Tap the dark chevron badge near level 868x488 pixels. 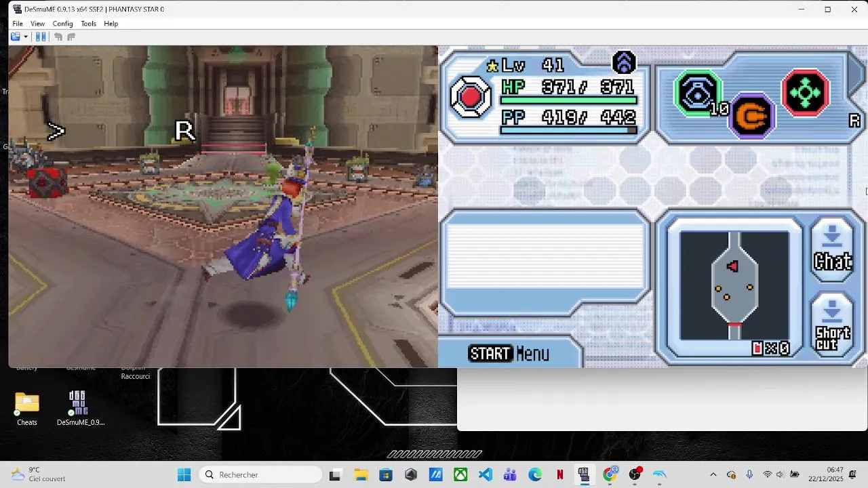(x=624, y=63)
